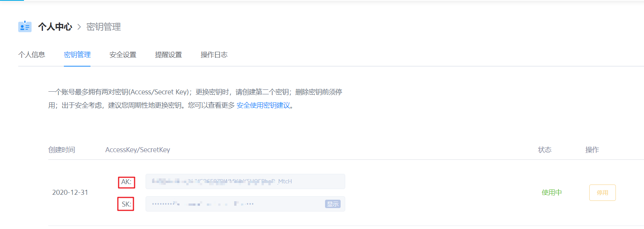This screenshot has height=229, width=644.
Task: Click inside the AK access key field
Action: pyautogui.click(x=245, y=181)
